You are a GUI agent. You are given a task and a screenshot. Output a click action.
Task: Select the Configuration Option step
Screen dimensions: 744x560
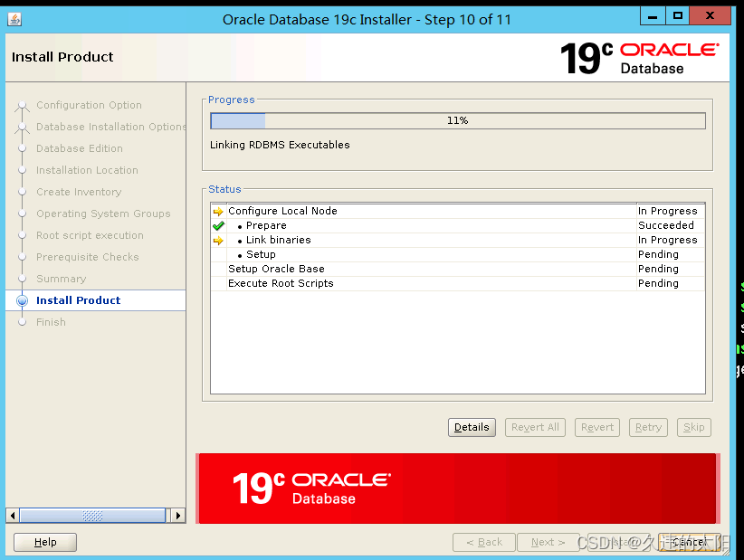[89, 105]
